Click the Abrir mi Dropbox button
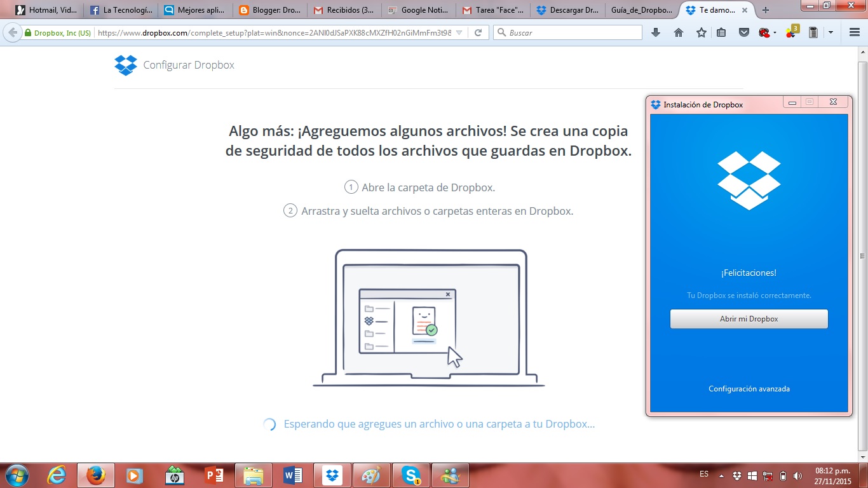 coord(749,318)
